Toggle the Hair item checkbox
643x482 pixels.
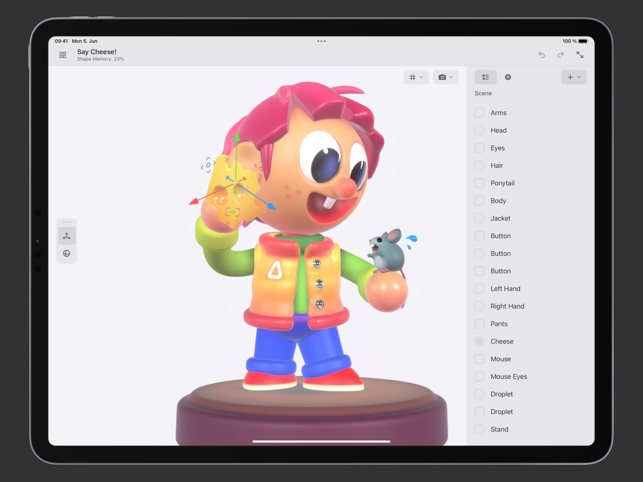point(480,166)
